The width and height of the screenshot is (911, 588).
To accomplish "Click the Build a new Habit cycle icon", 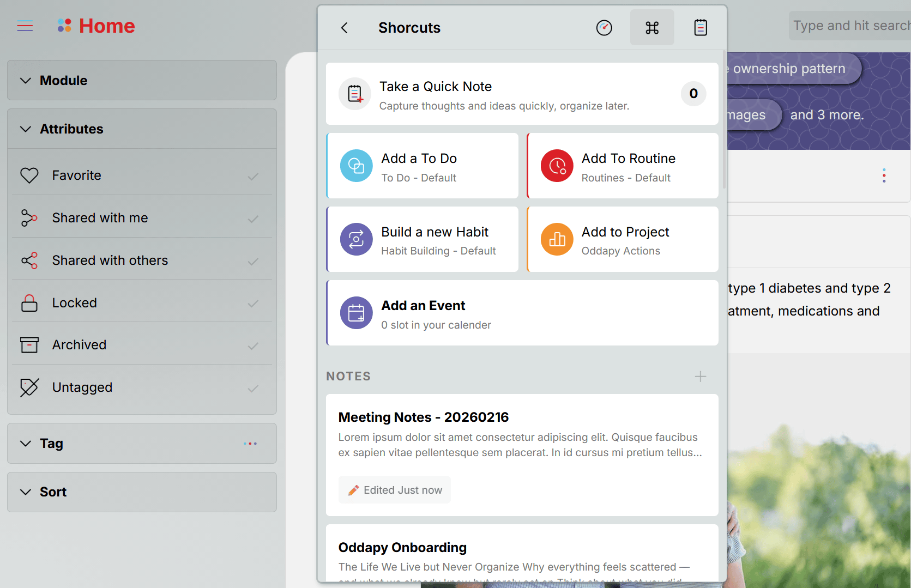I will [x=356, y=239].
